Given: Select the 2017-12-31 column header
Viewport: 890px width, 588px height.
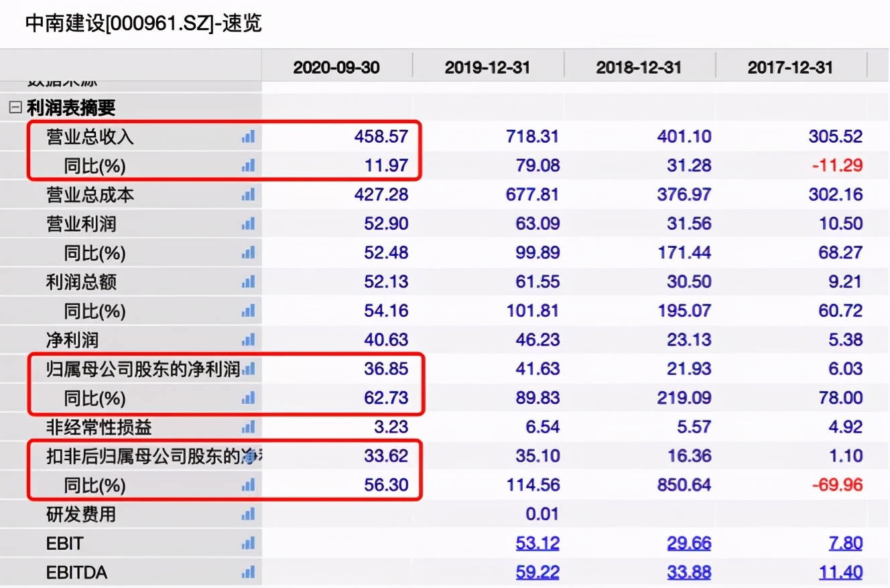Looking at the screenshot, I should [791, 67].
